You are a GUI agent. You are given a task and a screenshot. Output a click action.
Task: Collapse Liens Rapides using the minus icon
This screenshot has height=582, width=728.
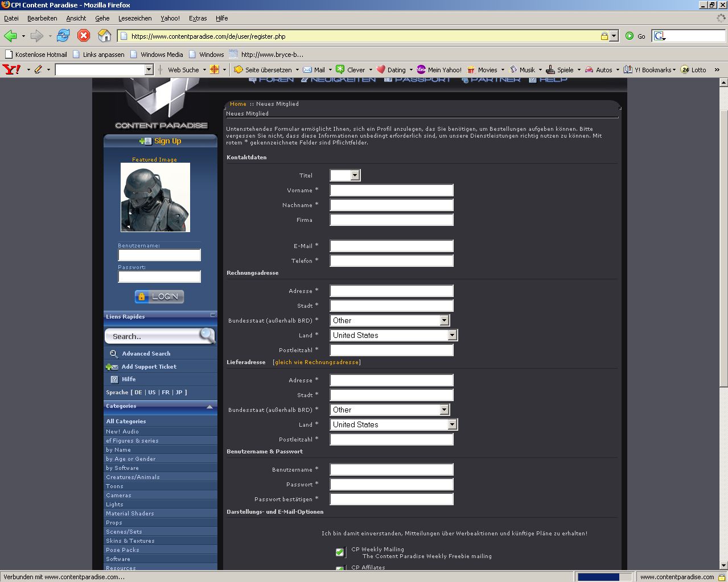pyautogui.click(x=213, y=315)
